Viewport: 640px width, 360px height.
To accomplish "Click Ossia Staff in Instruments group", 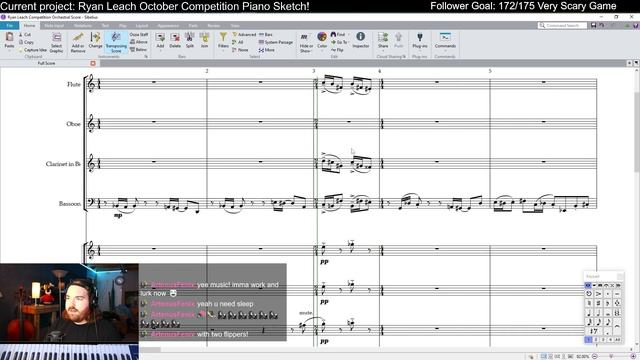I will [139, 35].
